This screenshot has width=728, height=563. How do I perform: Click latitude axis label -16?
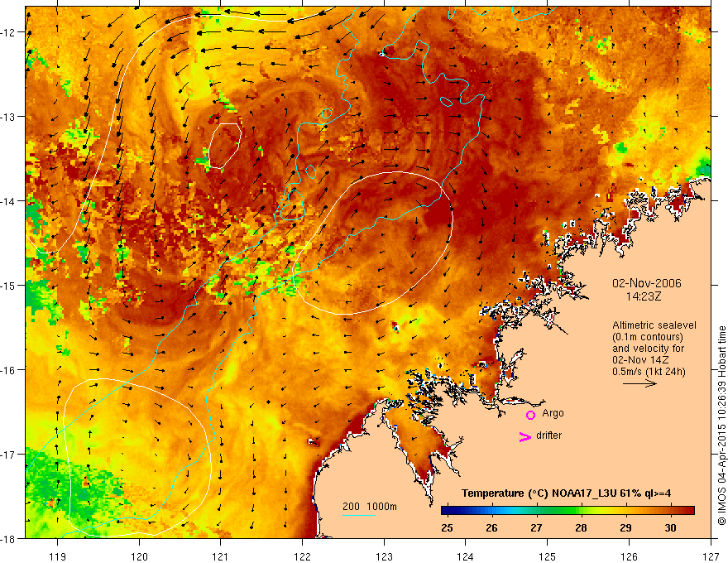point(8,370)
